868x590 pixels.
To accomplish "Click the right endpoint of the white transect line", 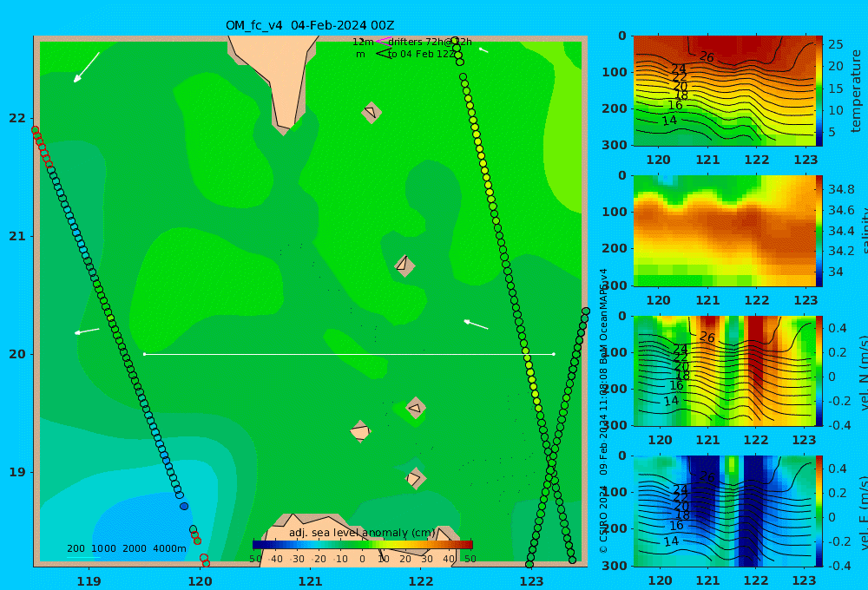I will point(554,354).
